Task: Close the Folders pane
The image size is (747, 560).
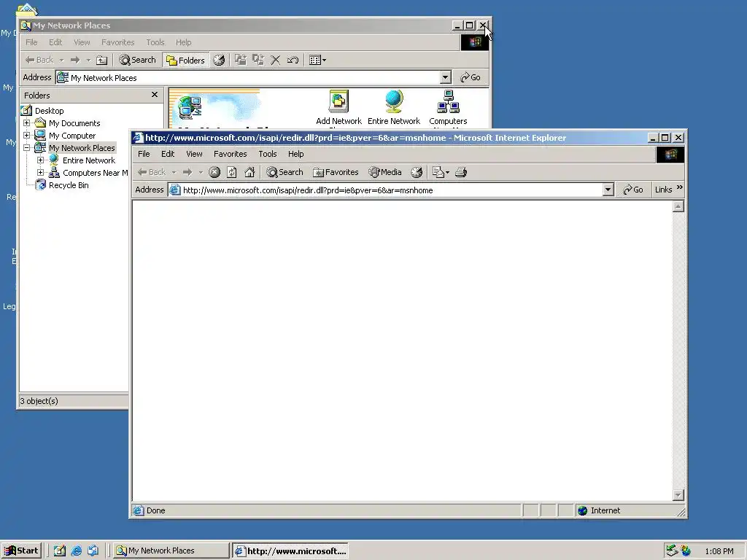Action: tap(155, 95)
